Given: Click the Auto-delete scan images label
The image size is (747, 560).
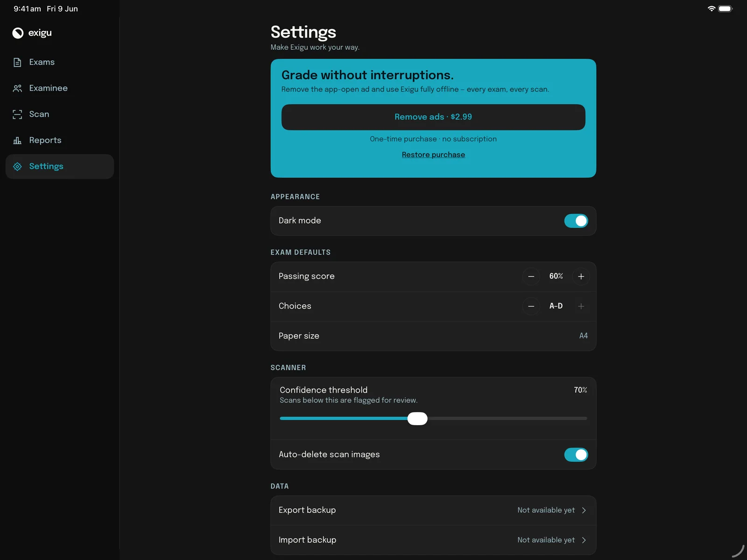Looking at the screenshot, I should (x=329, y=455).
